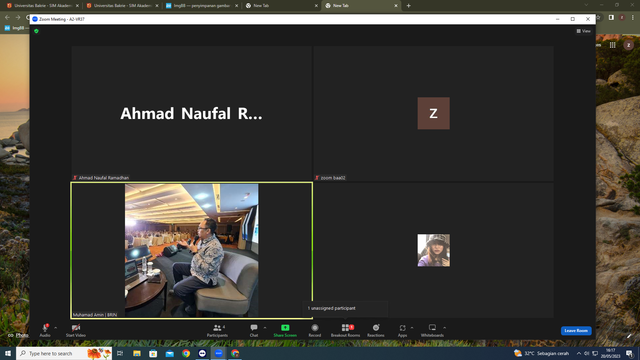Close the ImgBB browser tab
This screenshot has height=360, width=640.
pos(236,6)
